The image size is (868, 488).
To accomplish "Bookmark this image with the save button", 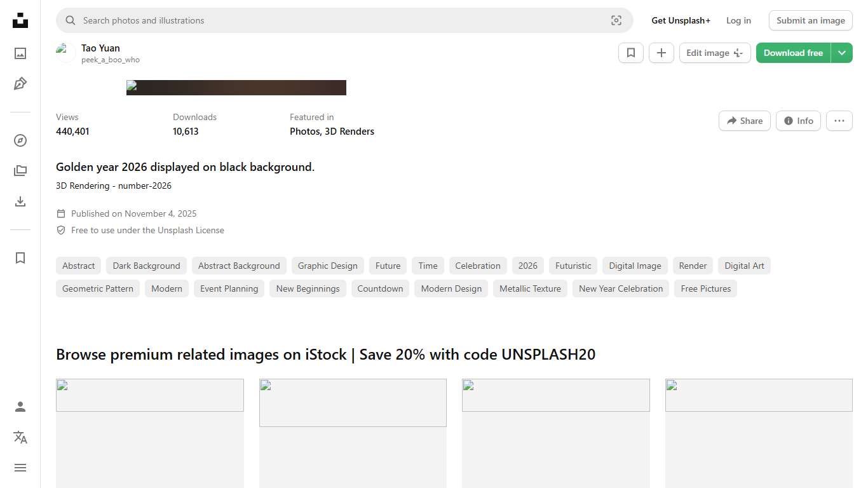I will (630, 53).
